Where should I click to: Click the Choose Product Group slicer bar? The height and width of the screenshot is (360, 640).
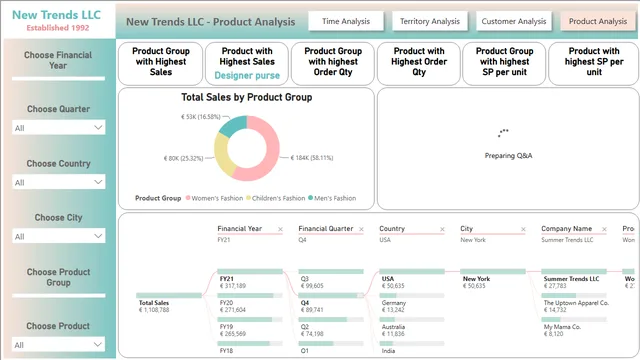click(59, 295)
